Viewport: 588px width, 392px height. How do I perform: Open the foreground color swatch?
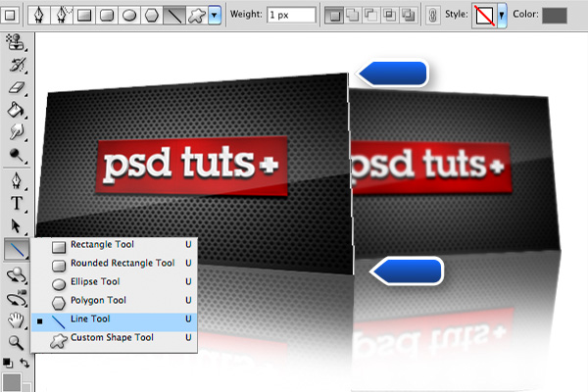point(12,382)
